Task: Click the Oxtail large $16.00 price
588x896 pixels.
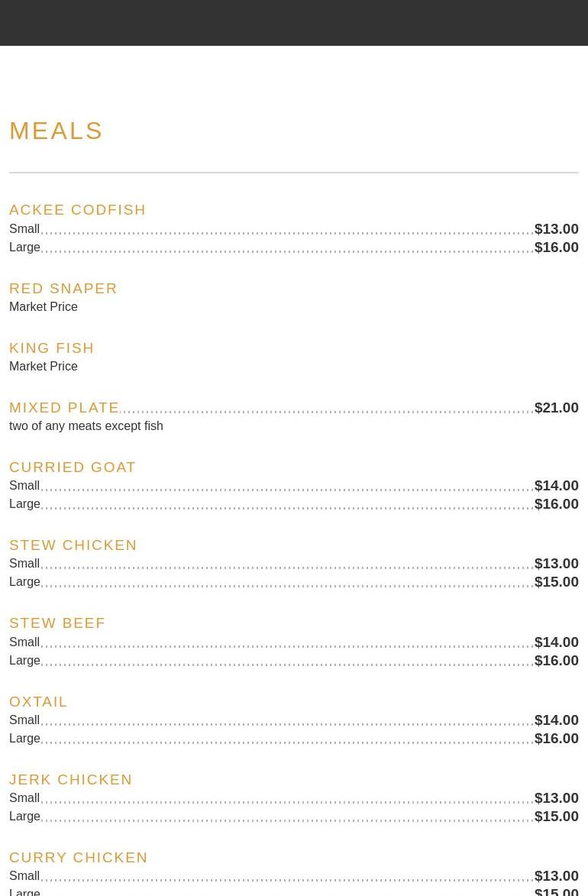Action: 556,738
